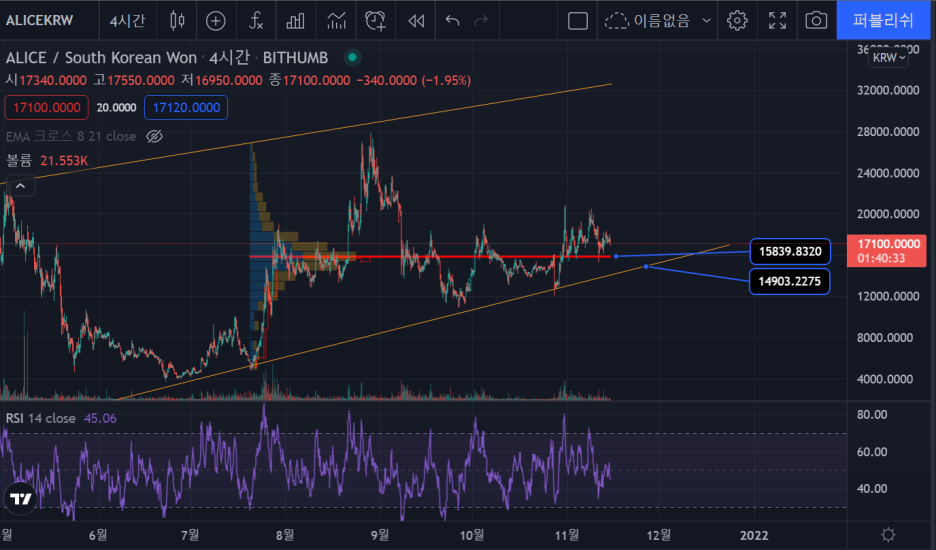This screenshot has height=550, width=936.
Task: Select the chart layout square icon
Action: (x=577, y=20)
